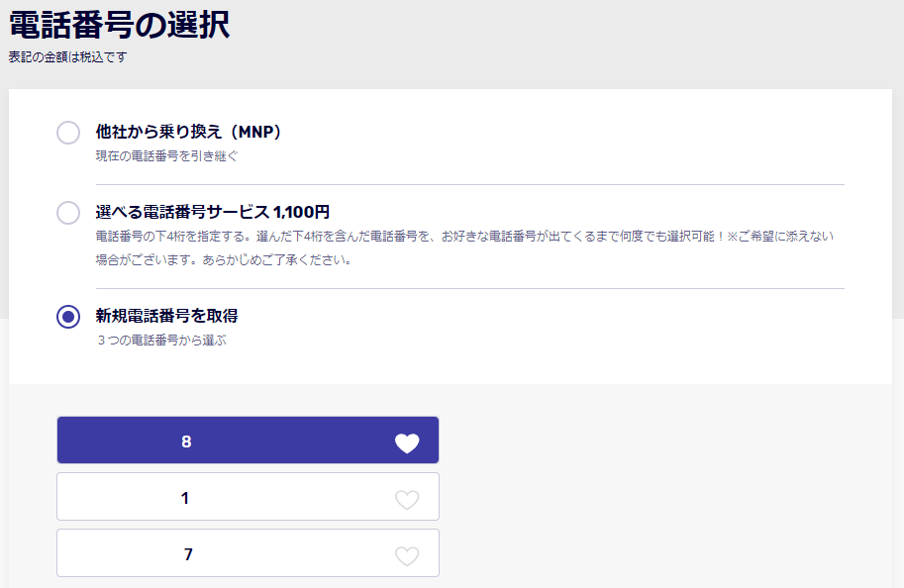904x588 pixels.
Task: Click the 下4桁を指定する description paragraph
Action: pos(464,247)
